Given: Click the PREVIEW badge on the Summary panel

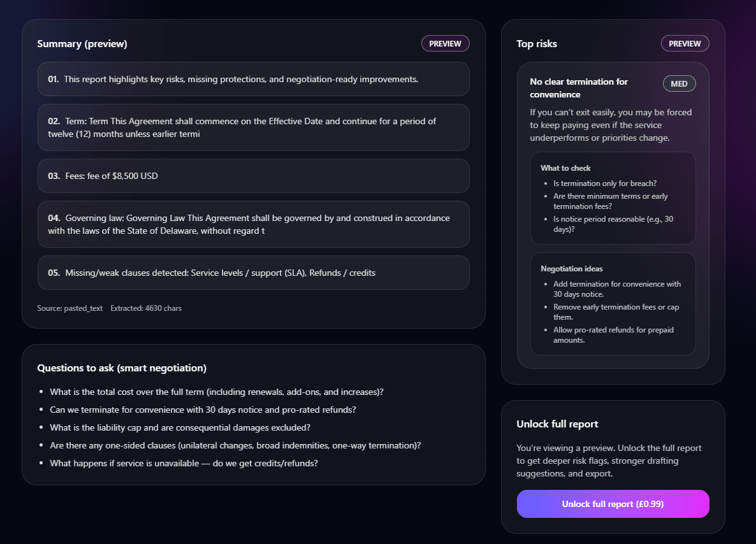Looking at the screenshot, I should point(445,43).
